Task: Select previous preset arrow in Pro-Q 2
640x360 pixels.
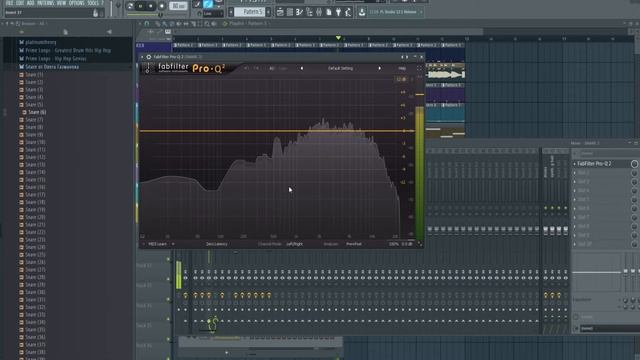Action: [x=302, y=69]
